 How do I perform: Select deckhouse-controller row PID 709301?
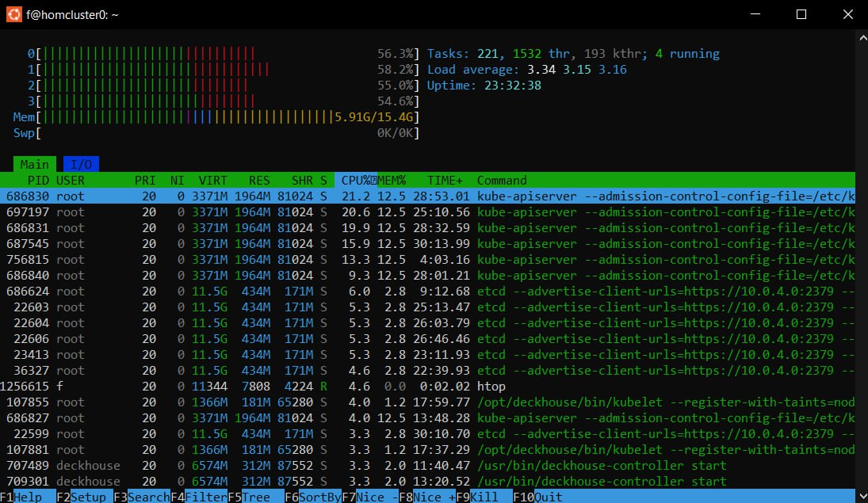coord(427,482)
